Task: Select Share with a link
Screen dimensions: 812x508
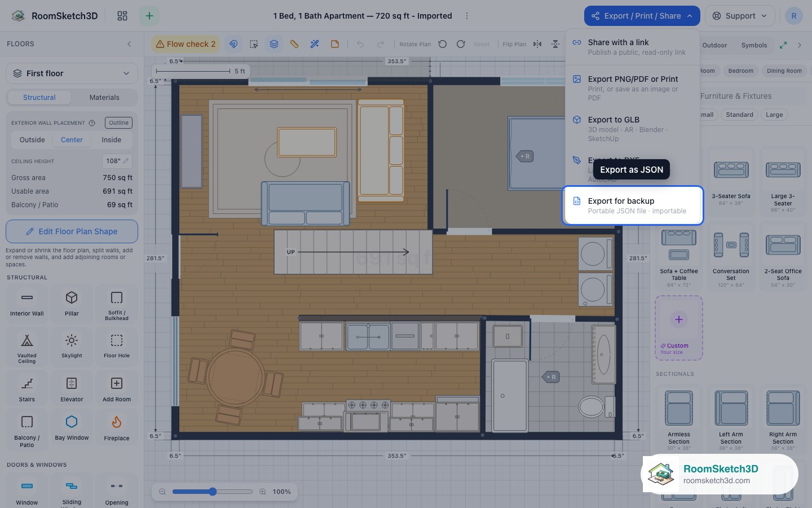Action: (632, 47)
